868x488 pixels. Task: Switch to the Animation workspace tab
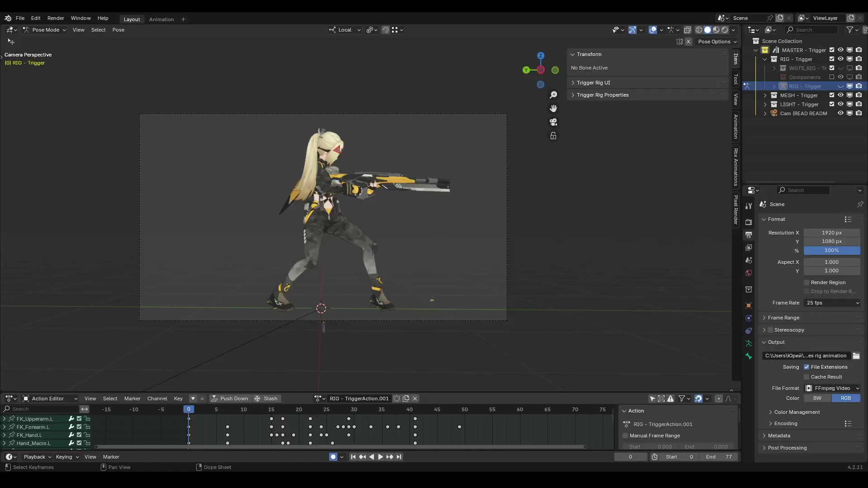tap(161, 19)
